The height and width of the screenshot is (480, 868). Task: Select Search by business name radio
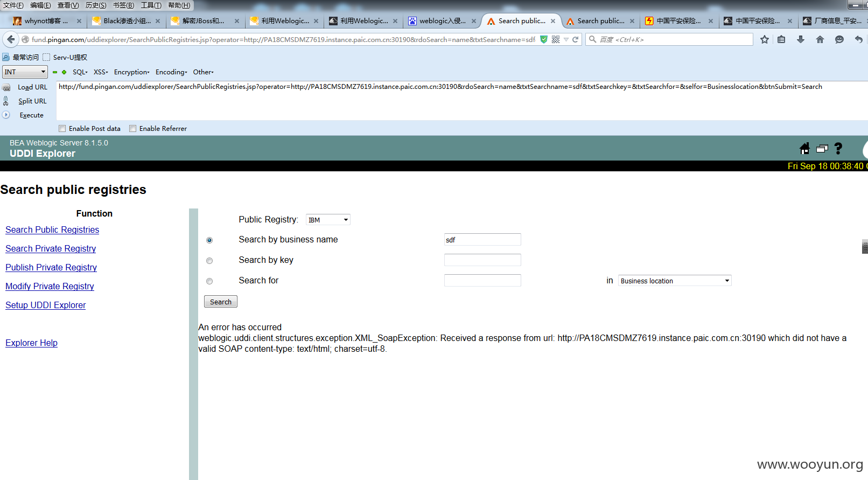coord(209,240)
